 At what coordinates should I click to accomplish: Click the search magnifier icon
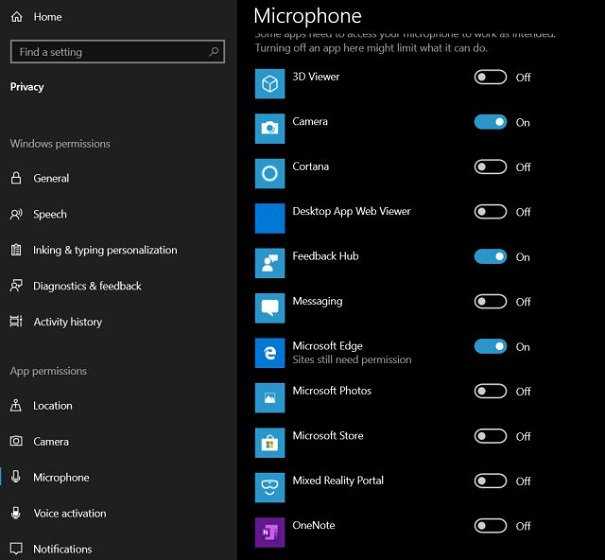coord(214,51)
